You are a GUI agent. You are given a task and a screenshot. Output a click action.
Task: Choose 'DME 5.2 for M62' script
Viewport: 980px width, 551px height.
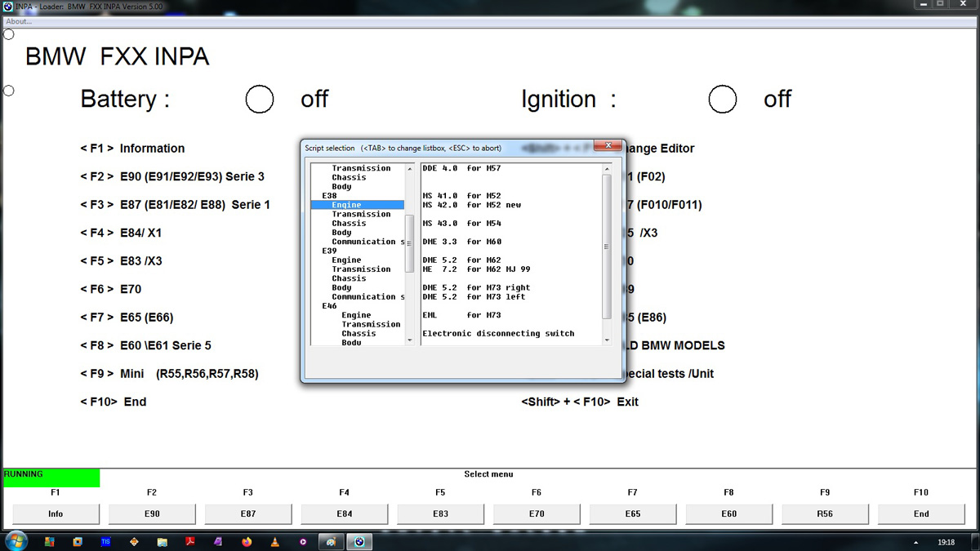[461, 260]
